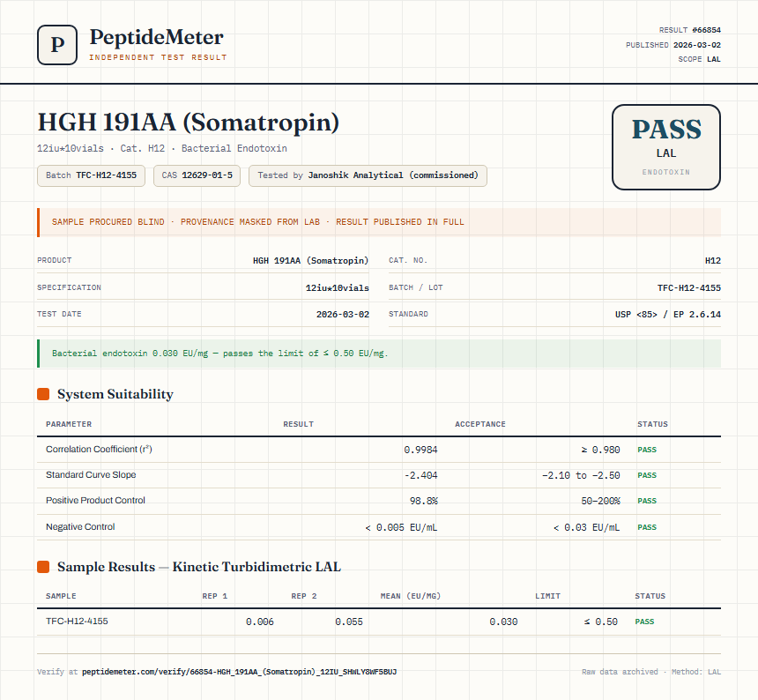Click the -2.10 to -2.50 acceptance range
This screenshot has height=700, width=758.
[x=581, y=475]
